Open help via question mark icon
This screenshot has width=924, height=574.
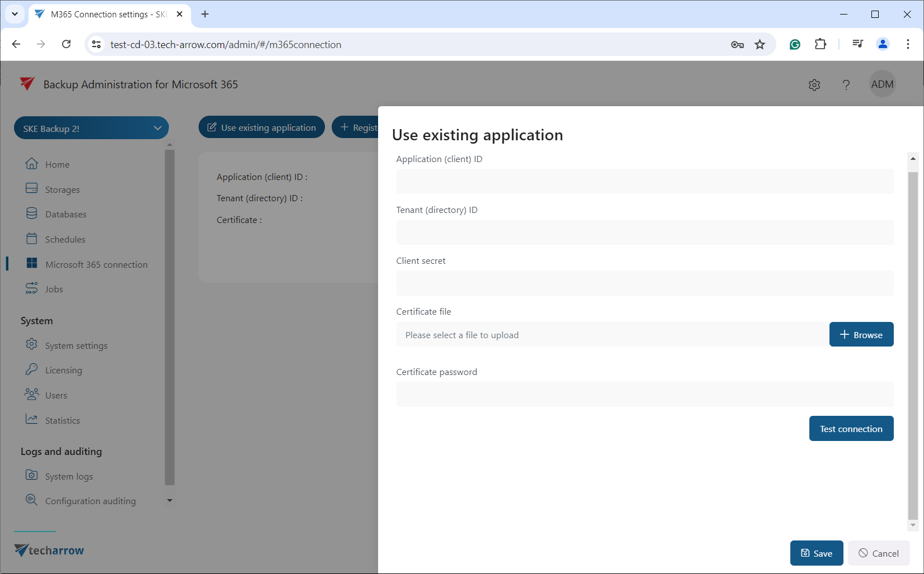[846, 85]
